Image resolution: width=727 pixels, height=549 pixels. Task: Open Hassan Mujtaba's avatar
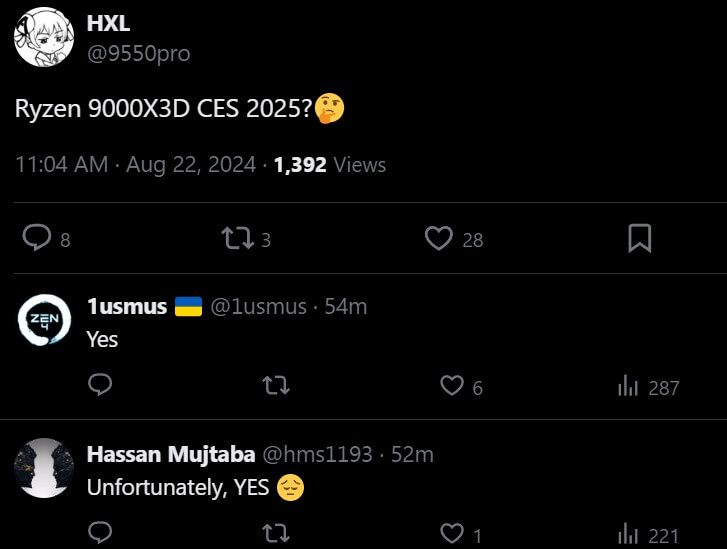(45, 468)
